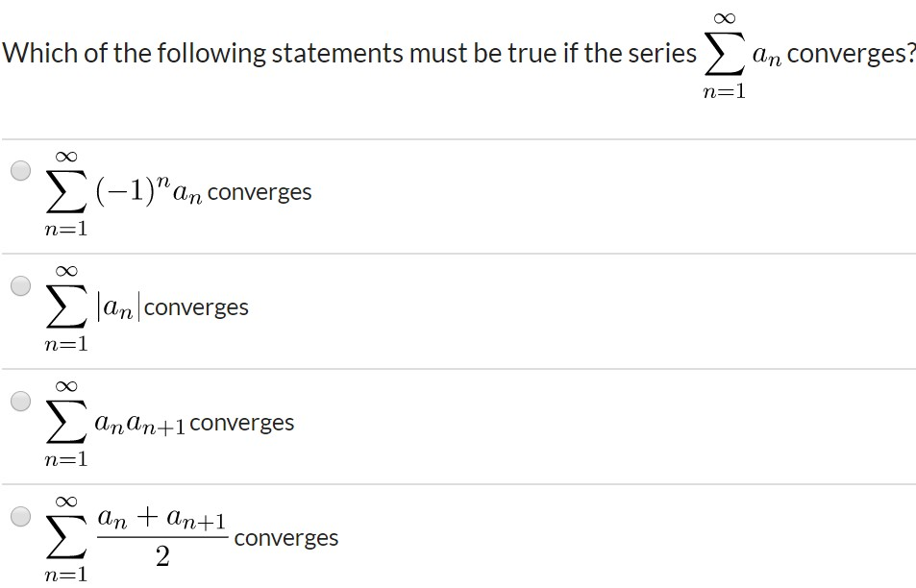Image resolution: width=916 pixels, height=588 pixels.
Task: Click the (-1)^n a_n converges statement
Action: pyautogui.click(x=178, y=191)
